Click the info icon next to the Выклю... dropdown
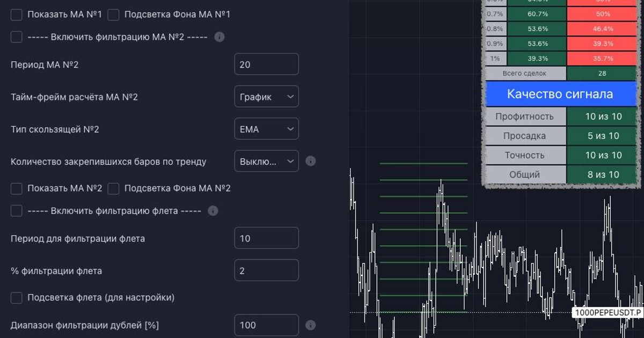The width and height of the screenshot is (644, 338). click(x=310, y=161)
